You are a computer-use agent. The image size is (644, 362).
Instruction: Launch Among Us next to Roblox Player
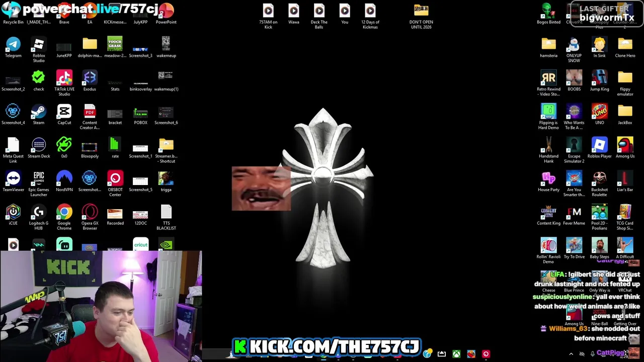pos(625,148)
